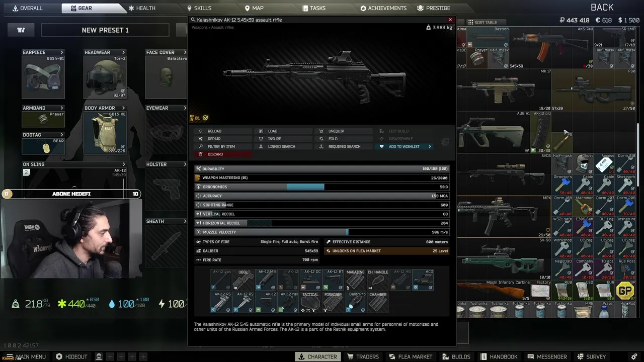Open the SKILLS tab
Screen dimensions: 644x362
(199, 8)
